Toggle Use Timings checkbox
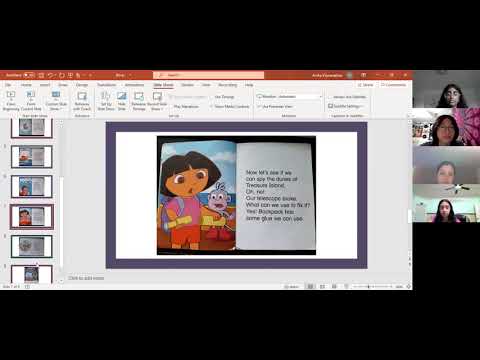The height and width of the screenshot is (360, 480). click(222, 97)
